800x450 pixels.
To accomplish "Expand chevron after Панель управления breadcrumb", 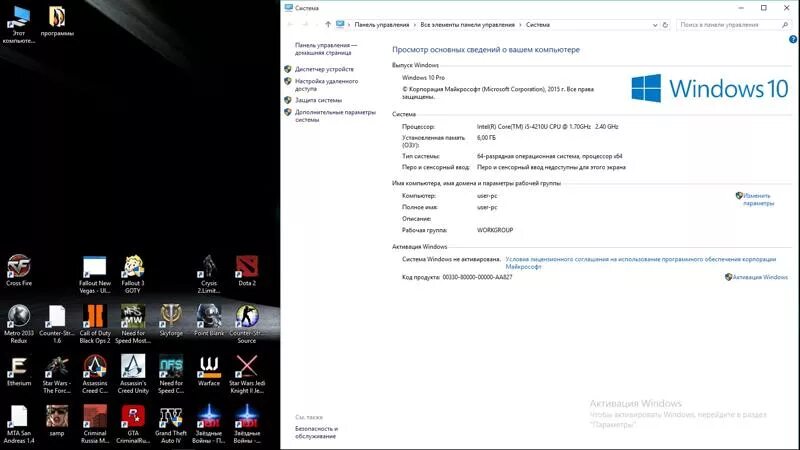I will coord(415,24).
